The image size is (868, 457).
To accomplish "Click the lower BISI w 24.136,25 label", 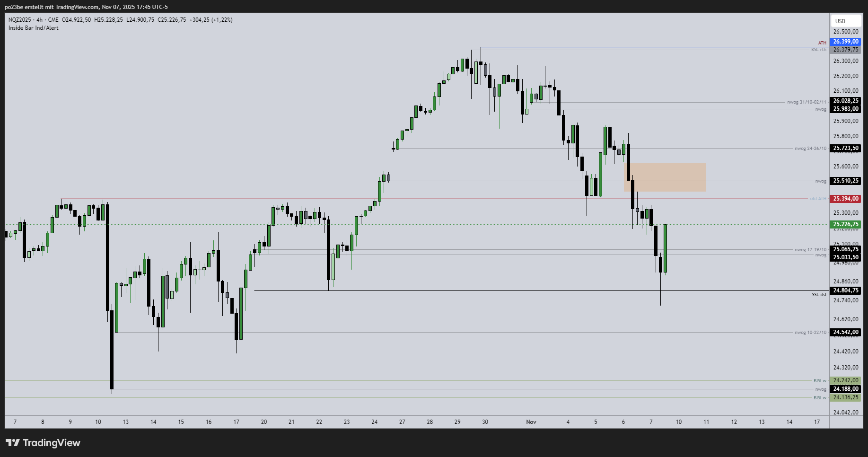I will tap(846, 397).
